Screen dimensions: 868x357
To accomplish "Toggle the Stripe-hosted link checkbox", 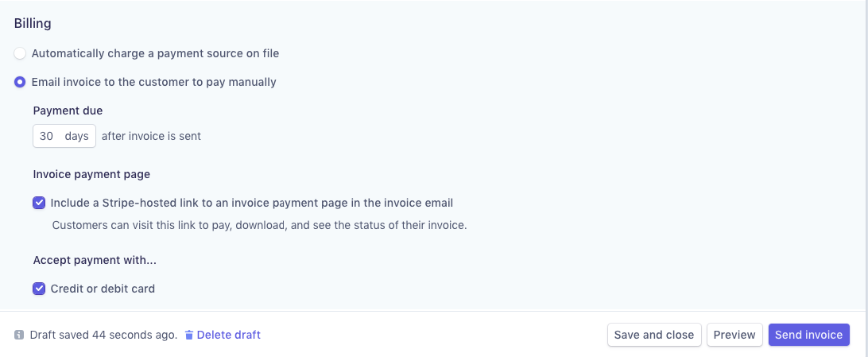I will point(39,203).
